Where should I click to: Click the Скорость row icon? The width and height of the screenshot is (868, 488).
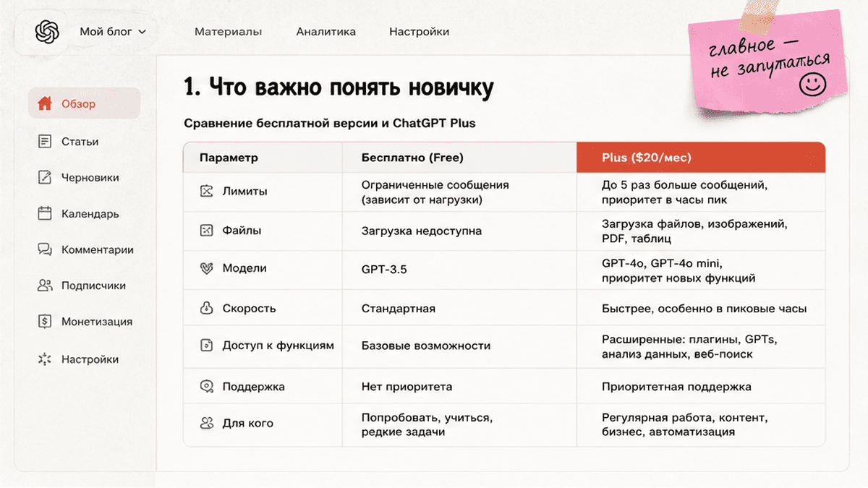pos(207,309)
